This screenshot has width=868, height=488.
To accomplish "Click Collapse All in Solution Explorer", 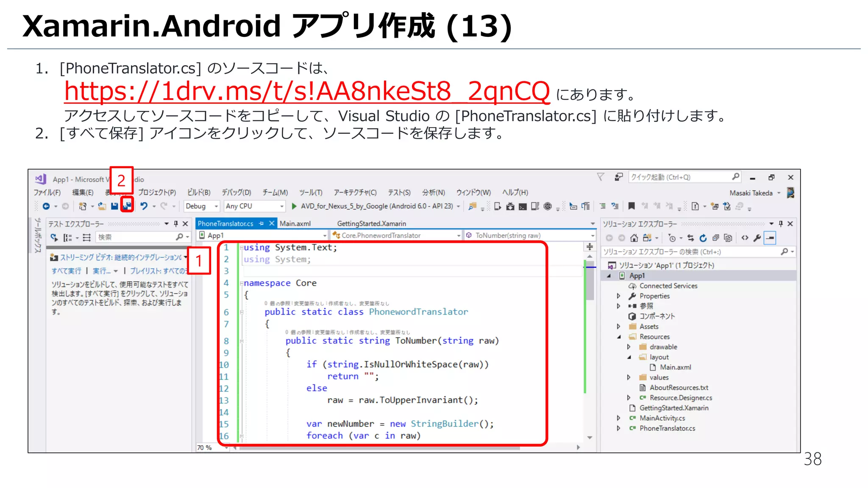I will 716,238.
